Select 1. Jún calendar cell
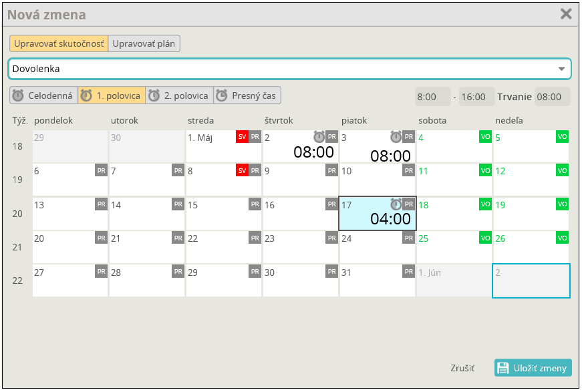Image resolution: width=582 pixels, height=392 pixels. (x=454, y=280)
